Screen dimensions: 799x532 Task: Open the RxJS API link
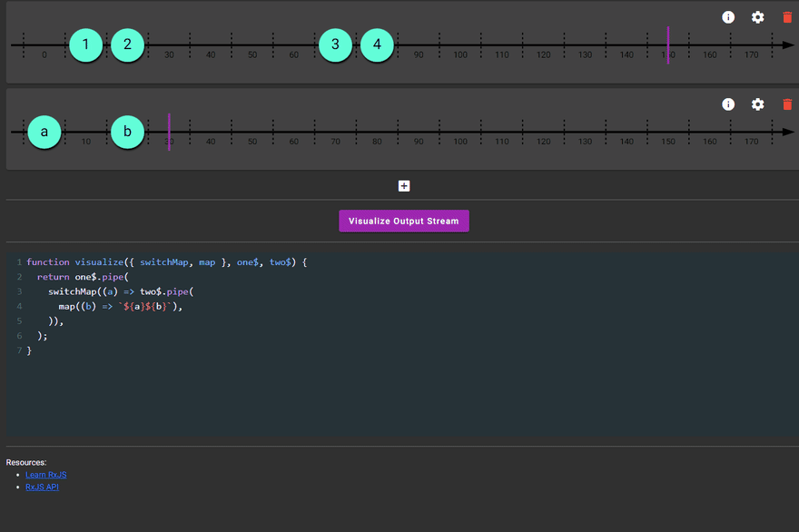42,488
